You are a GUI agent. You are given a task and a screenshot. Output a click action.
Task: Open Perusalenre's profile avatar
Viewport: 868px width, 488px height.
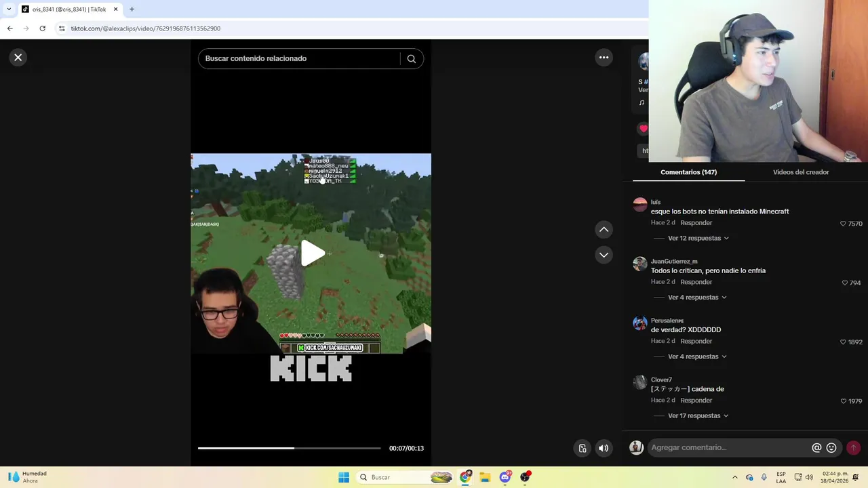tap(640, 323)
